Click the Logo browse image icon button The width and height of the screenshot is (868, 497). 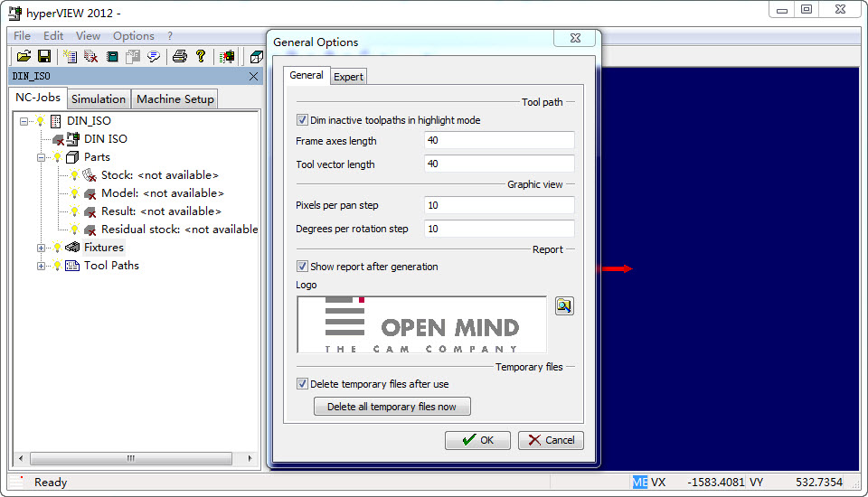point(564,305)
